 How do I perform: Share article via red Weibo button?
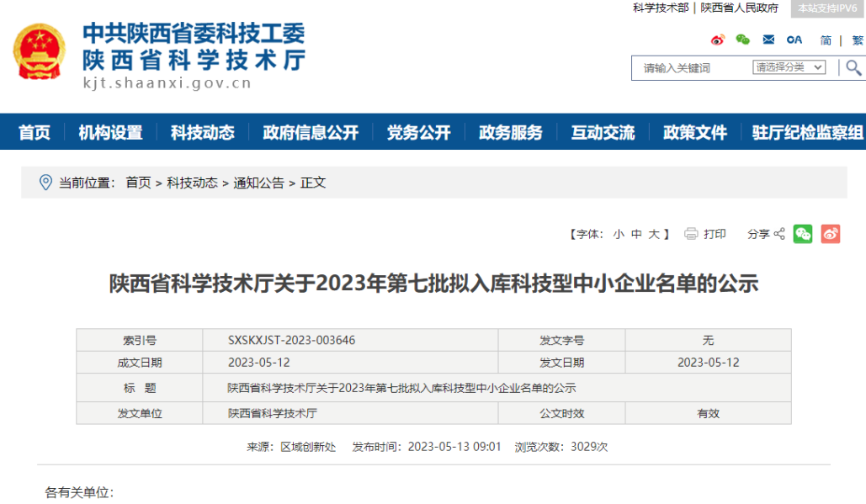[x=831, y=234]
